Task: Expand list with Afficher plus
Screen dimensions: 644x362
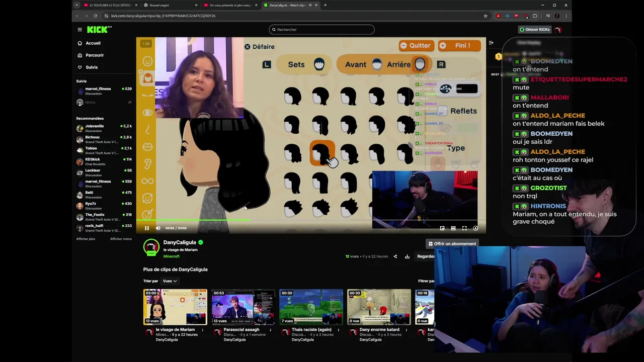Action: [x=86, y=239]
